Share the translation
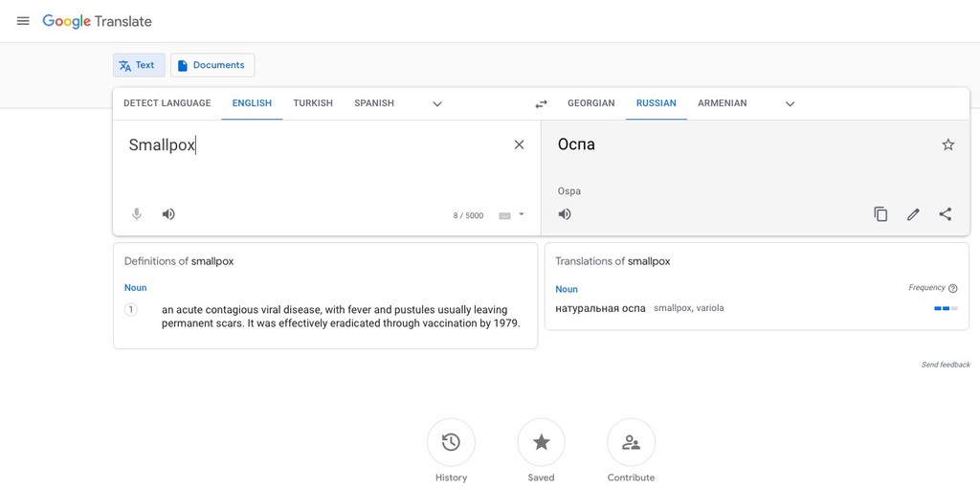The height and width of the screenshot is (490, 980). [946, 214]
